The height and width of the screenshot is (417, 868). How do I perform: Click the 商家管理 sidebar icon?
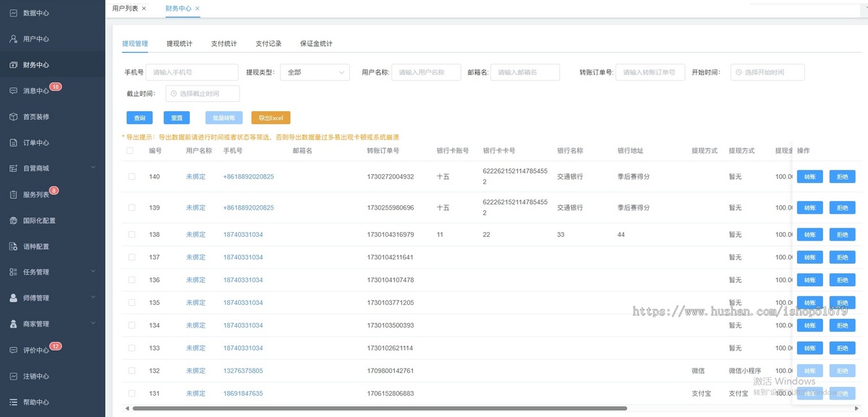[x=13, y=324]
